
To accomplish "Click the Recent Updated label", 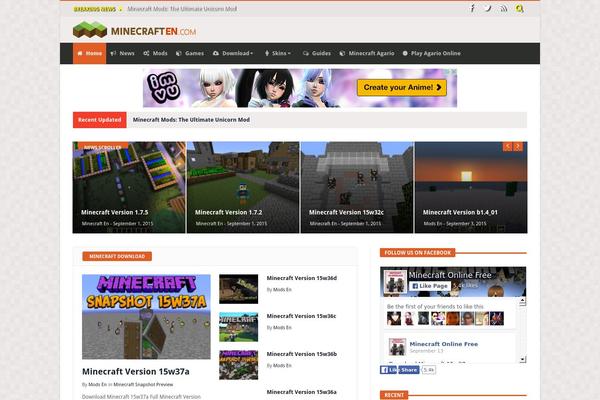I will pos(99,120).
